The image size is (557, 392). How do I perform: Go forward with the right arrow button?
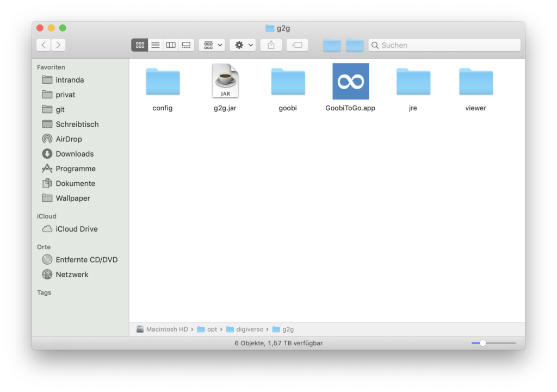click(58, 45)
